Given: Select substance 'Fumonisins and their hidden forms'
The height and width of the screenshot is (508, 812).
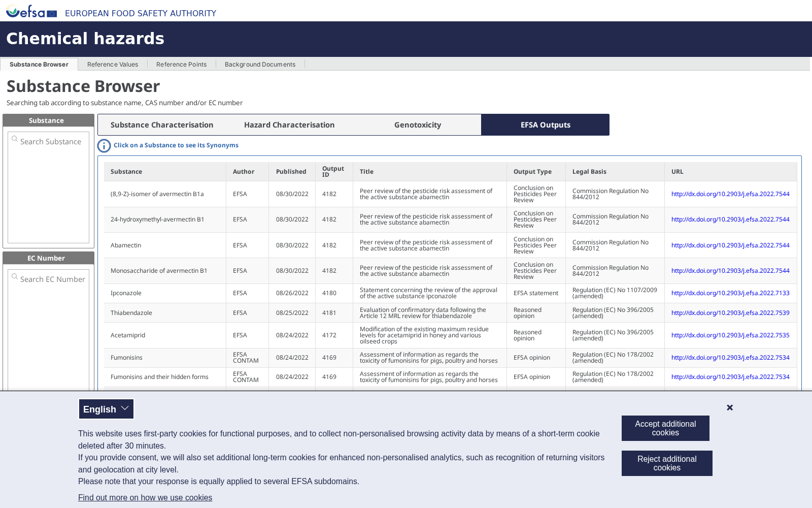Looking at the screenshot, I should click(x=159, y=377).
